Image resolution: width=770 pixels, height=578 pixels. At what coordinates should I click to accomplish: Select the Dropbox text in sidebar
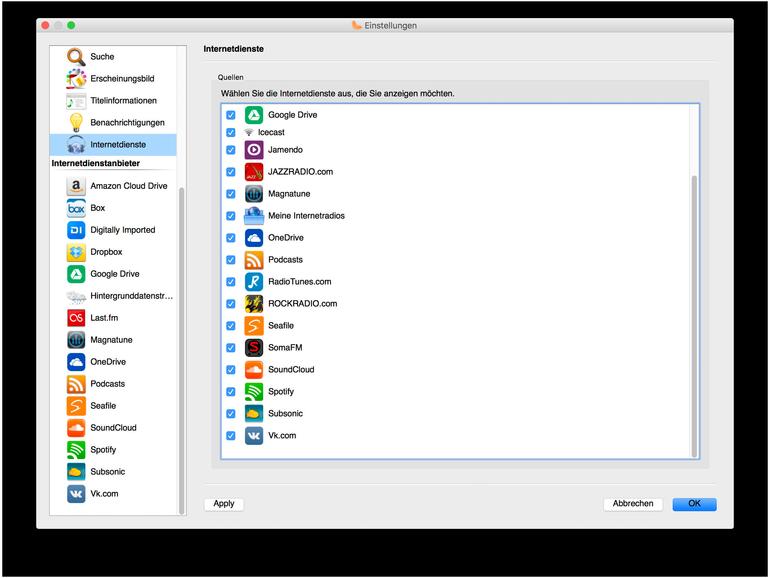106,252
